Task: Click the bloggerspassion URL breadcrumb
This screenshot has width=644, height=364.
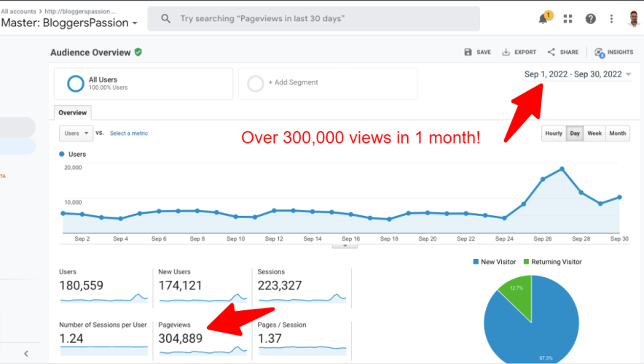Action: 80,12
